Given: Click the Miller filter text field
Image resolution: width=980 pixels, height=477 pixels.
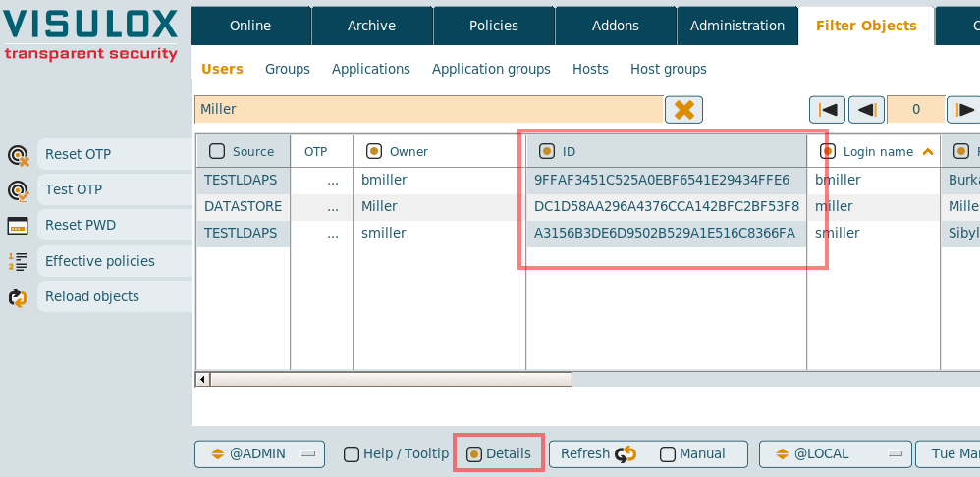Looking at the screenshot, I should [x=428, y=109].
